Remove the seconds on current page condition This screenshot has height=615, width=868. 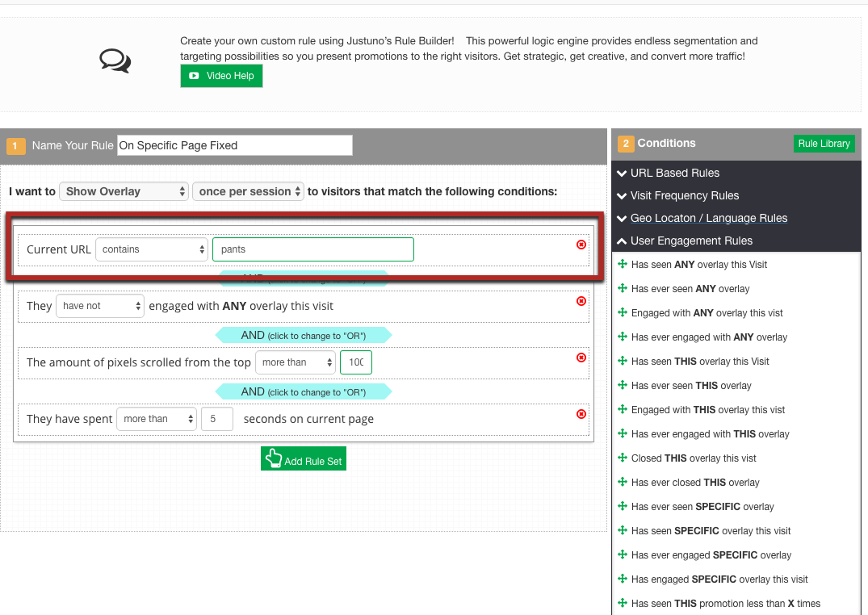(x=581, y=414)
